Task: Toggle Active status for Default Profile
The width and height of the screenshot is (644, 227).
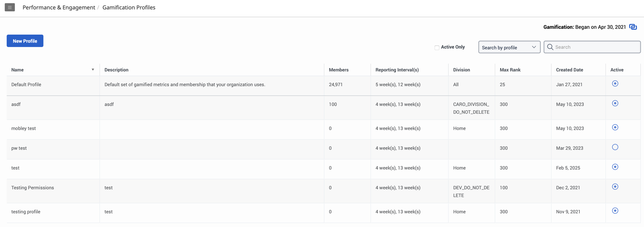Action: pos(615,84)
